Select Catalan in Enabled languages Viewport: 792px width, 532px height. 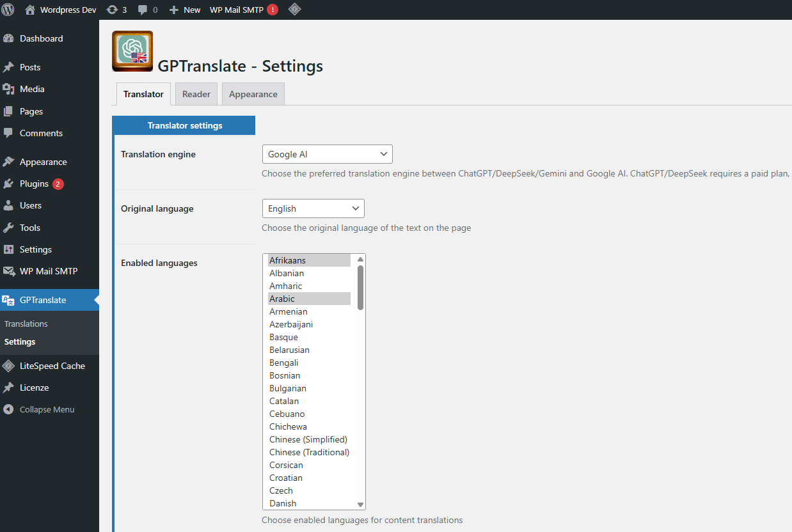pos(309,401)
